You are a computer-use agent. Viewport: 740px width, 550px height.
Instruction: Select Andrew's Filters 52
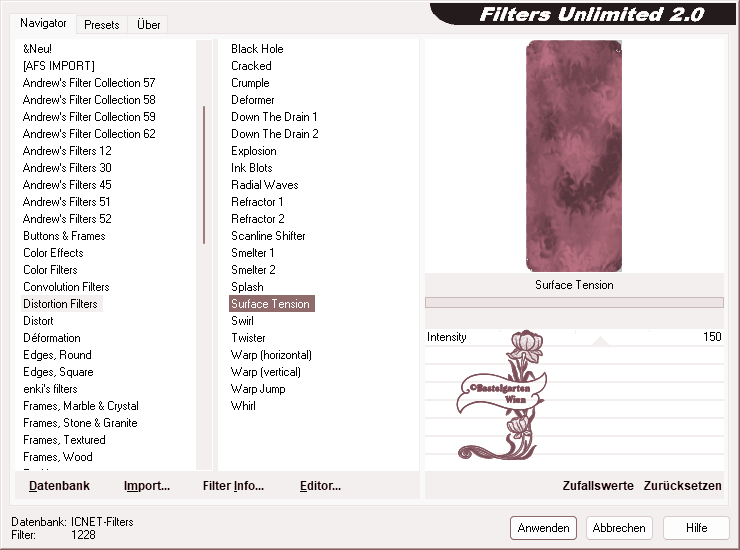[x=67, y=219]
